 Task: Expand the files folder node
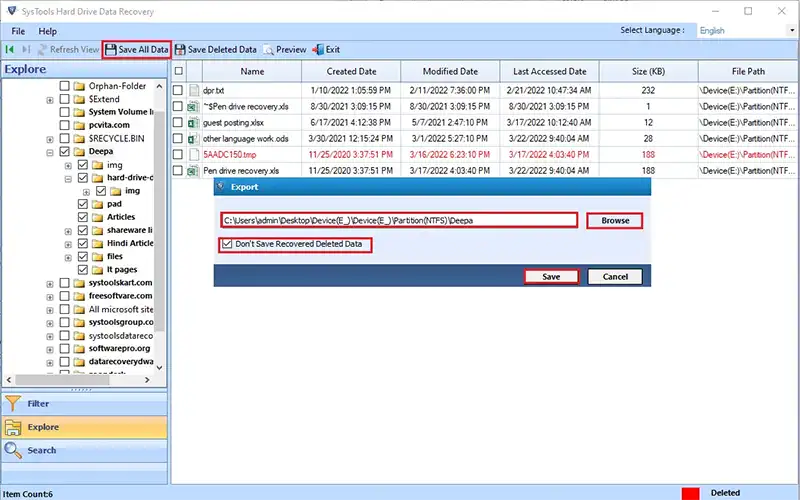[x=68, y=258]
